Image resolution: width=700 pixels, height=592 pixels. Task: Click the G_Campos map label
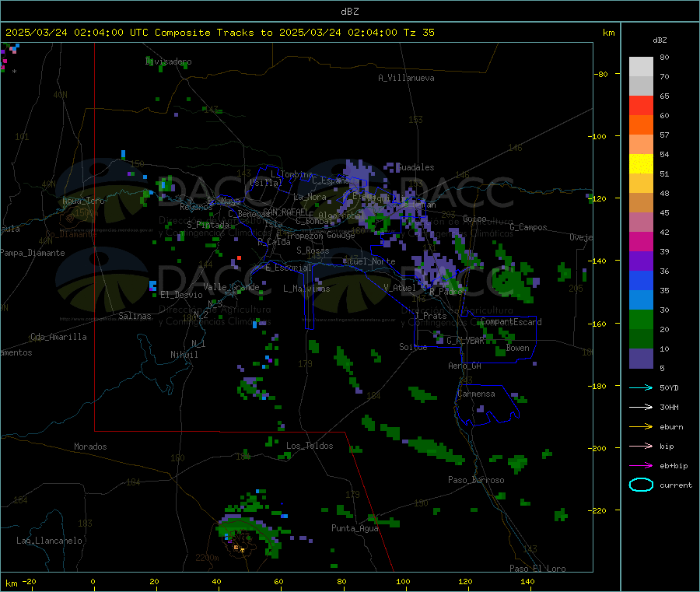(x=529, y=227)
